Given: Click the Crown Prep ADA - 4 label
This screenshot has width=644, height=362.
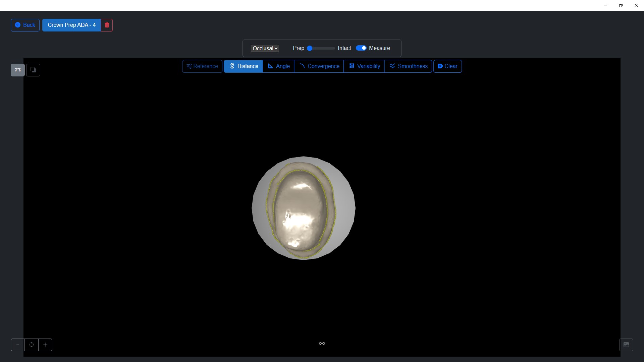Looking at the screenshot, I should tap(71, 25).
